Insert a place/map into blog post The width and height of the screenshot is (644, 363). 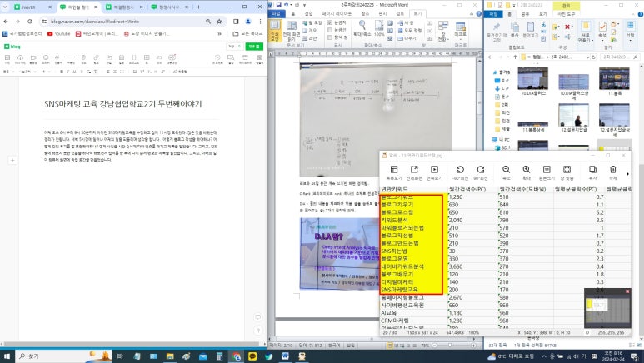pos(83,59)
